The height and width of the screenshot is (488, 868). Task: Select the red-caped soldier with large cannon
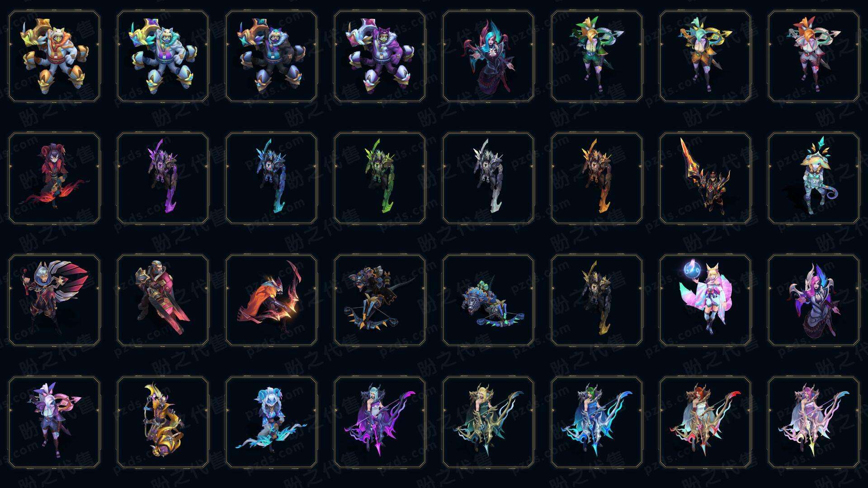163,300
